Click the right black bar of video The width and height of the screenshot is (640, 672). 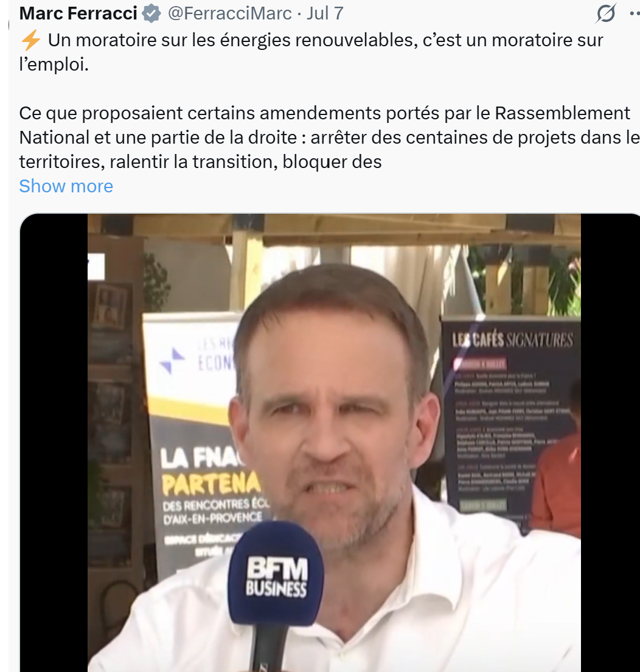coord(610,443)
